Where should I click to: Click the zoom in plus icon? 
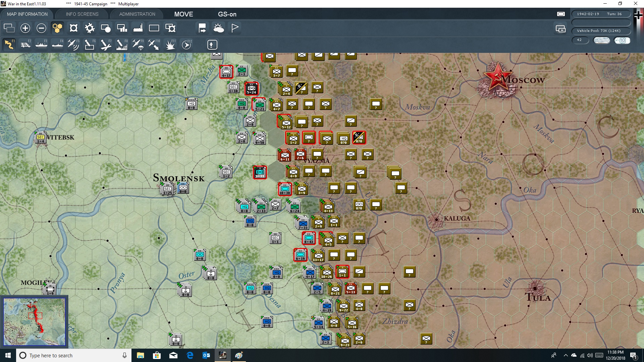click(25, 28)
